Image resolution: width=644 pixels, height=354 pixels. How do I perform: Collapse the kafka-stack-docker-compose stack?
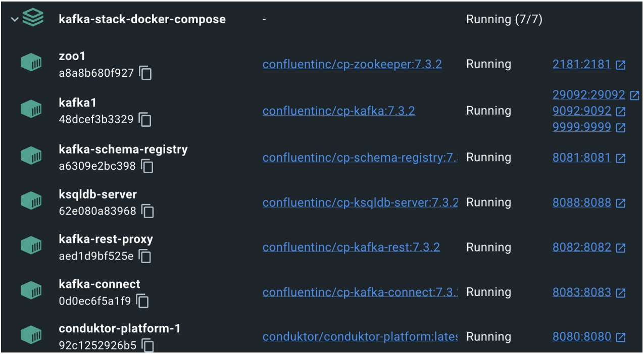tap(14, 19)
